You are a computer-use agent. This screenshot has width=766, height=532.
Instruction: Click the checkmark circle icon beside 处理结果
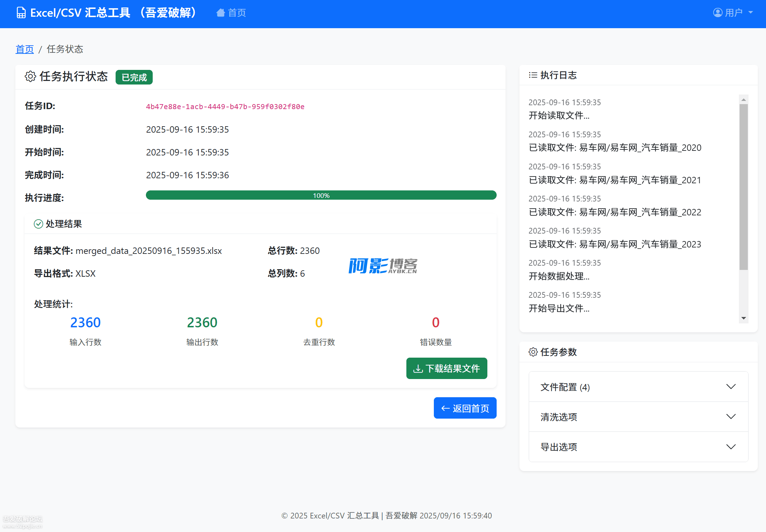tap(38, 224)
